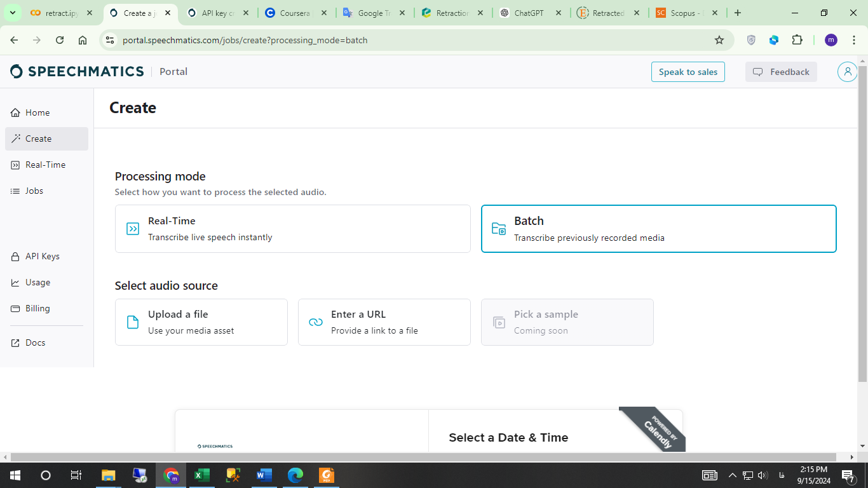Image resolution: width=868 pixels, height=488 pixels.
Task: Switch to the ChatGPT tab
Action: pyautogui.click(x=531, y=13)
